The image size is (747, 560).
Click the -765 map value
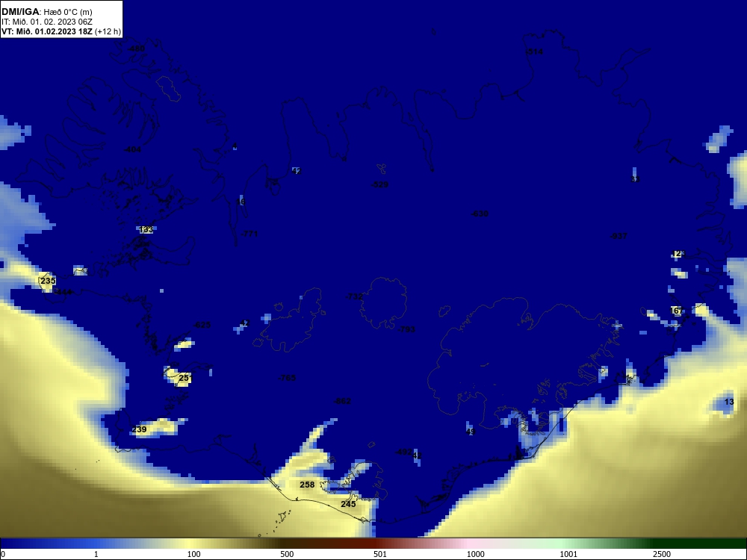[288, 378]
